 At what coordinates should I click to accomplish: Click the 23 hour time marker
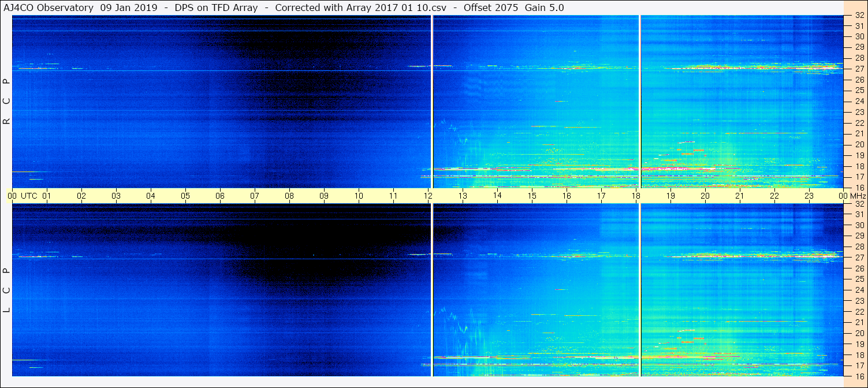click(809, 196)
